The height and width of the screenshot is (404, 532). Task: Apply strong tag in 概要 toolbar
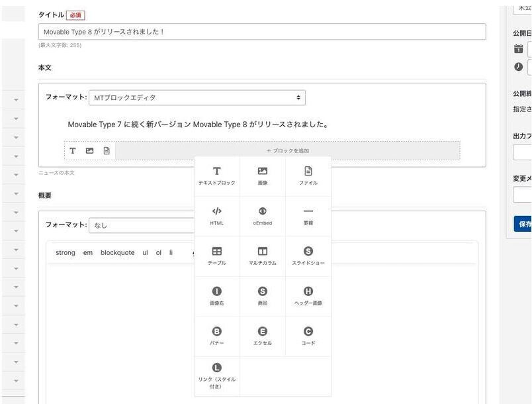pyautogui.click(x=66, y=252)
